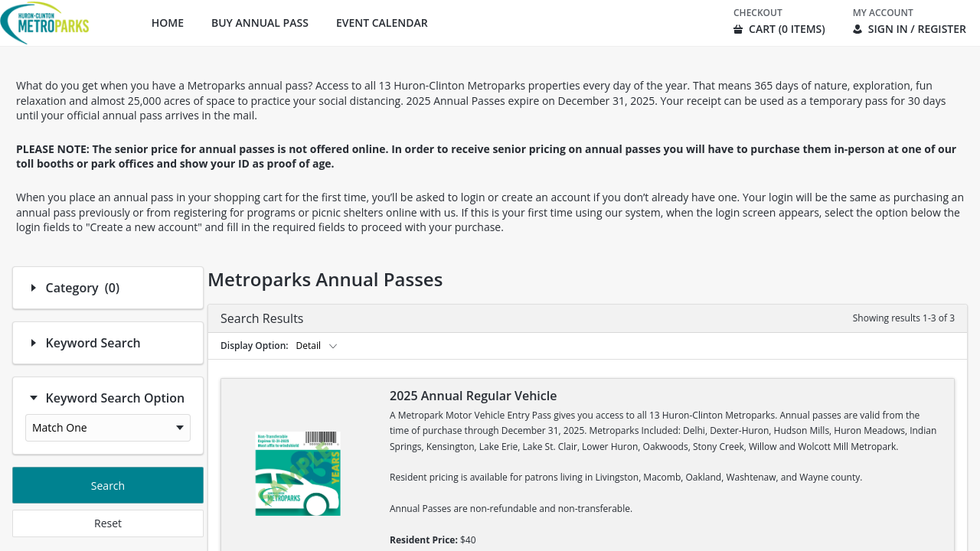This screenshot has height=551, width=980.
Task: Click the Huron-Clinton Metroparks logo
Action: [x=45, y=23]
